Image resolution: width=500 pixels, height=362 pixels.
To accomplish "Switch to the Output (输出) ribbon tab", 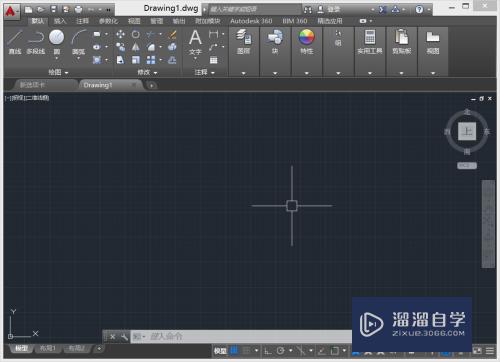I will [179, 21].
